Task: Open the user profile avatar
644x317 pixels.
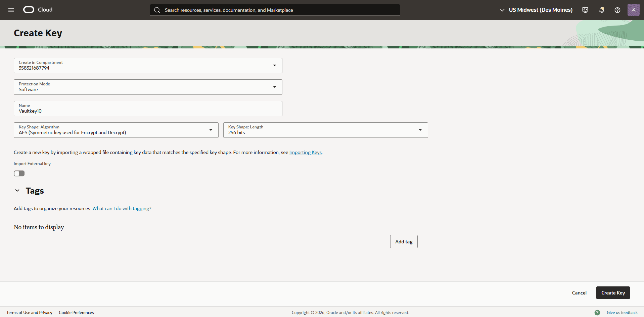Action: tap(634, 10)
